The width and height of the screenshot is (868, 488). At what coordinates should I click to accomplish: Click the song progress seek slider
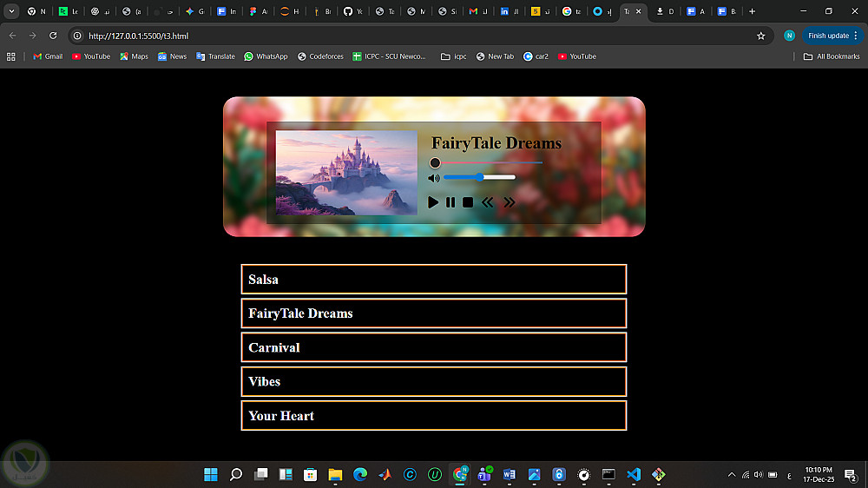click(486, 163)
